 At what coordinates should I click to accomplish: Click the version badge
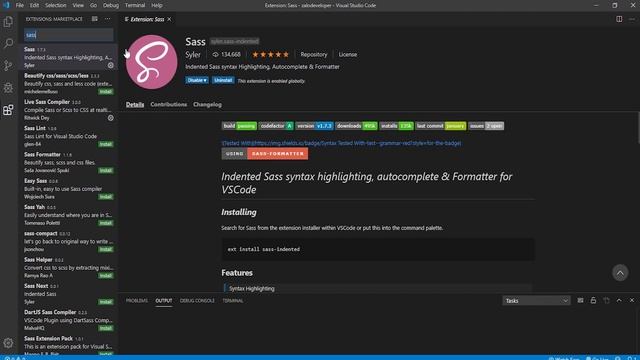pos(314,126)
